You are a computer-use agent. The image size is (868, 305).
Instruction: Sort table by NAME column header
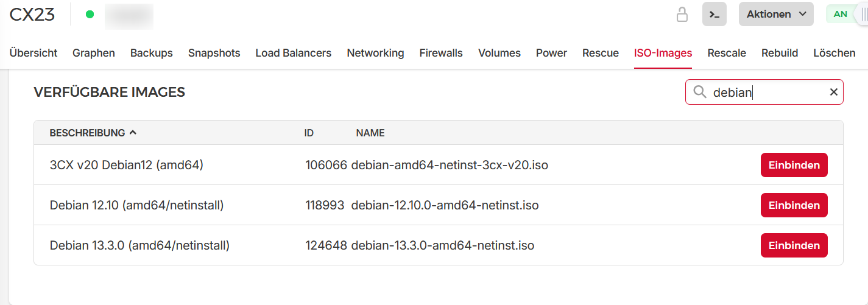pyautogui.click(x=370, y=133)
